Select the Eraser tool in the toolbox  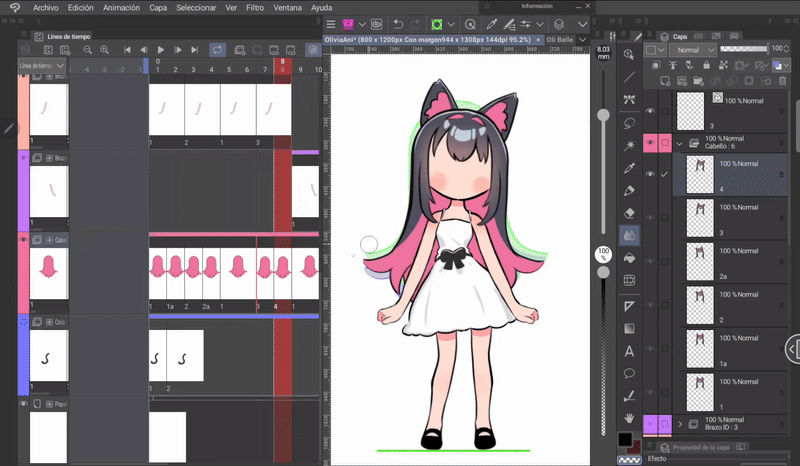pos(630,213)
